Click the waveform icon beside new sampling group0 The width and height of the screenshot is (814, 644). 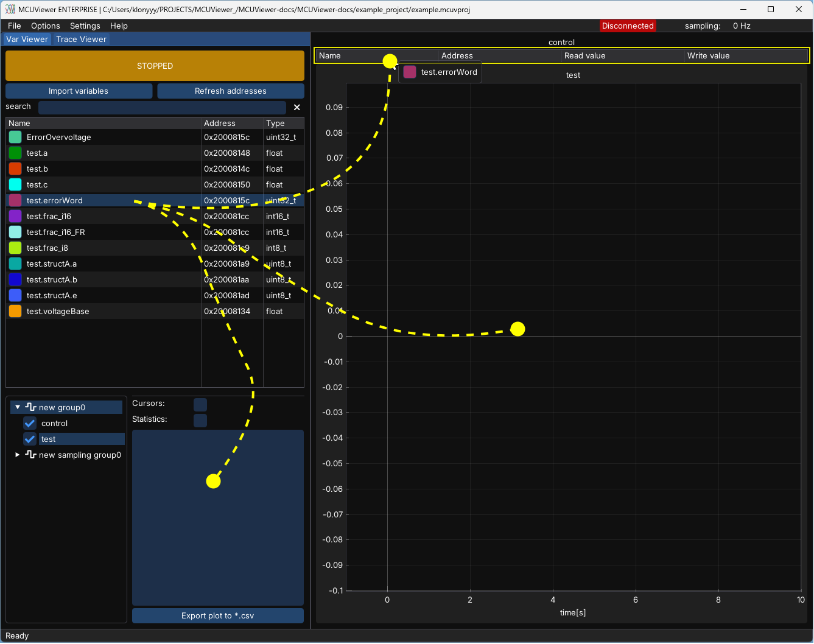click(x=31, y=455)
